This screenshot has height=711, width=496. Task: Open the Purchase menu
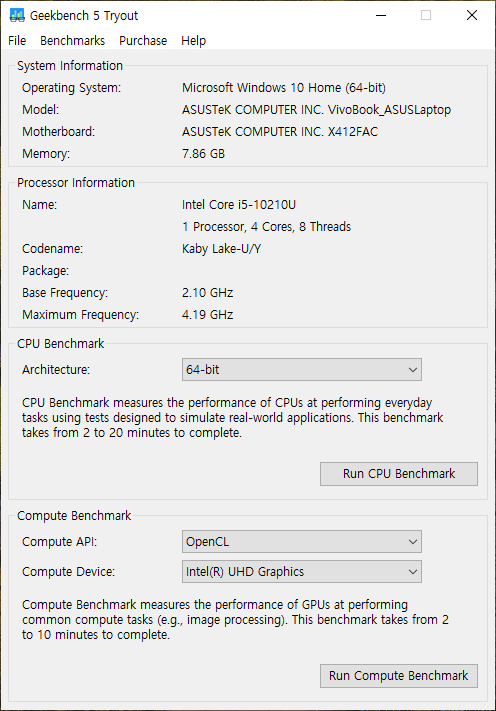coord(143,41)
